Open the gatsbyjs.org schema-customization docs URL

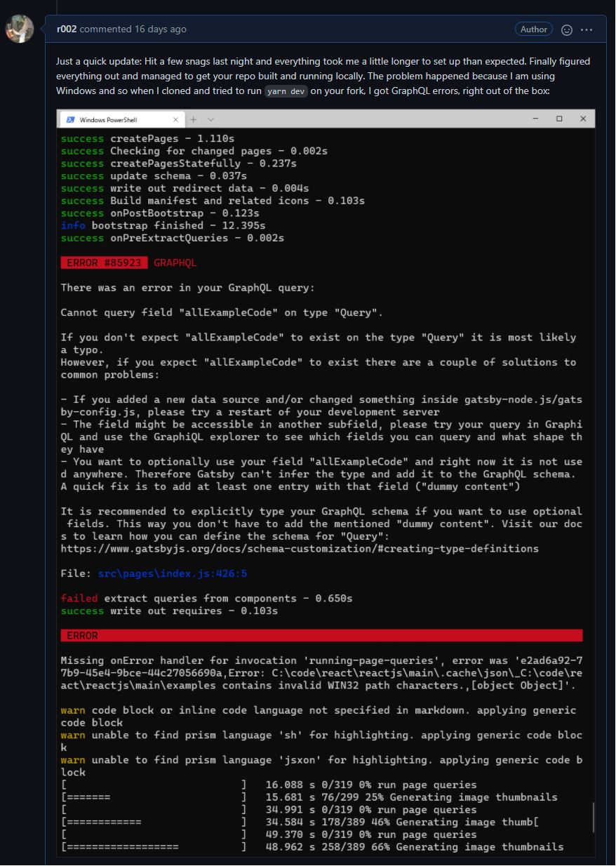tap(300, 549)
